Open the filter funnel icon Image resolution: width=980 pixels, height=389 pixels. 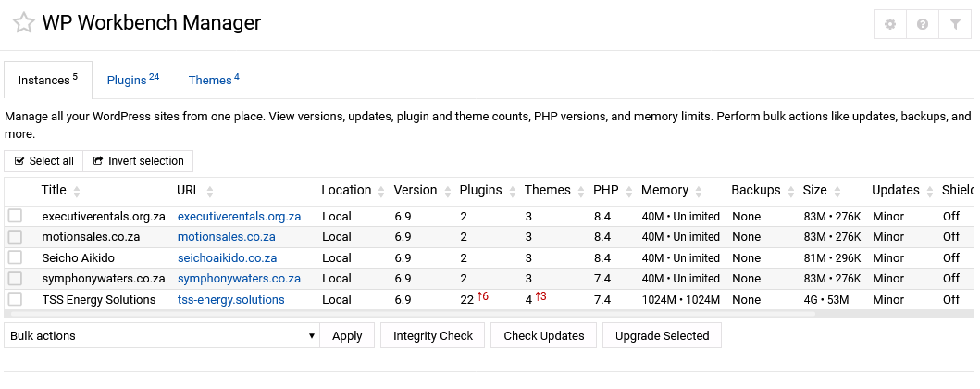[955, 25]
